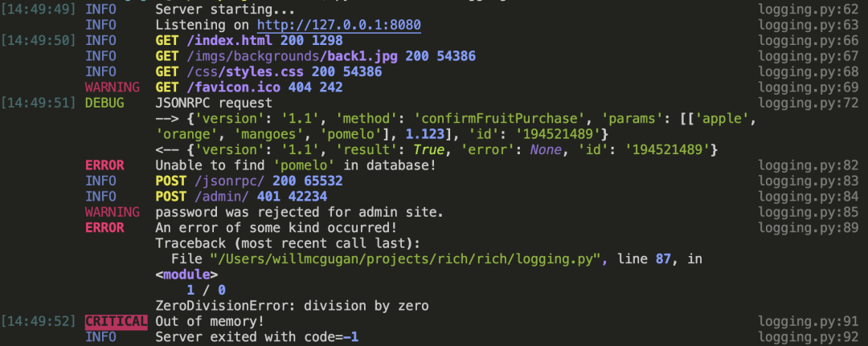
Task: Click the logging.py:66 source reference
Action: [808, 40]
